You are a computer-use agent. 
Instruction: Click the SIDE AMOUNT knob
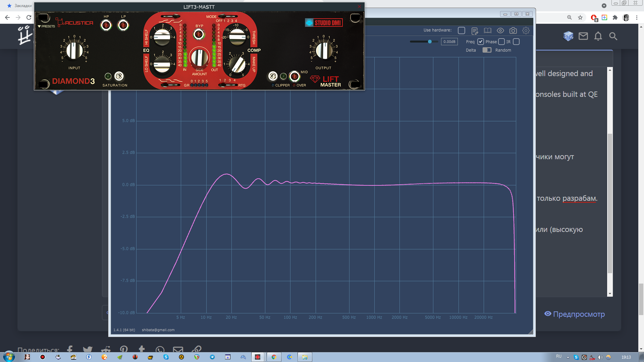tap(199, 57)
